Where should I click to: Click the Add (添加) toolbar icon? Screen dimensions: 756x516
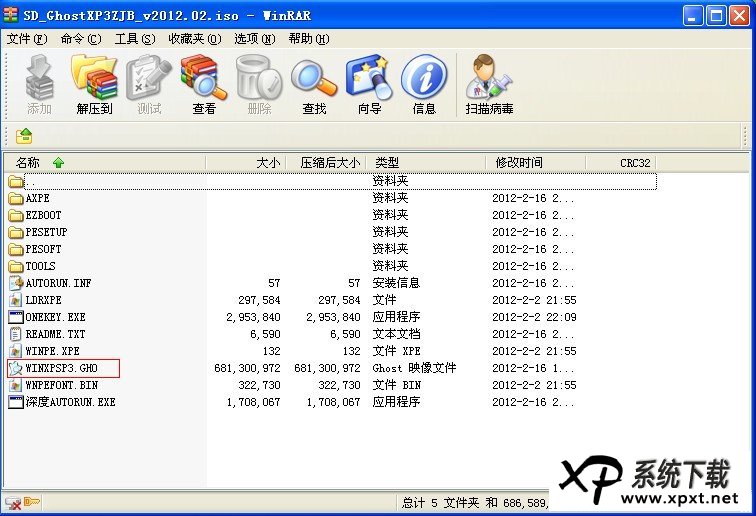[39, 85]
